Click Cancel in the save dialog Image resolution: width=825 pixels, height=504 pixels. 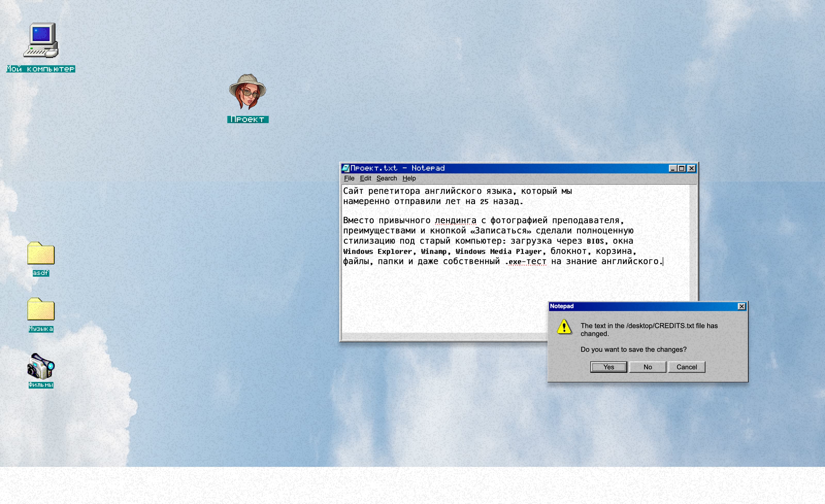pyautogui.click(x=686, y=367)
